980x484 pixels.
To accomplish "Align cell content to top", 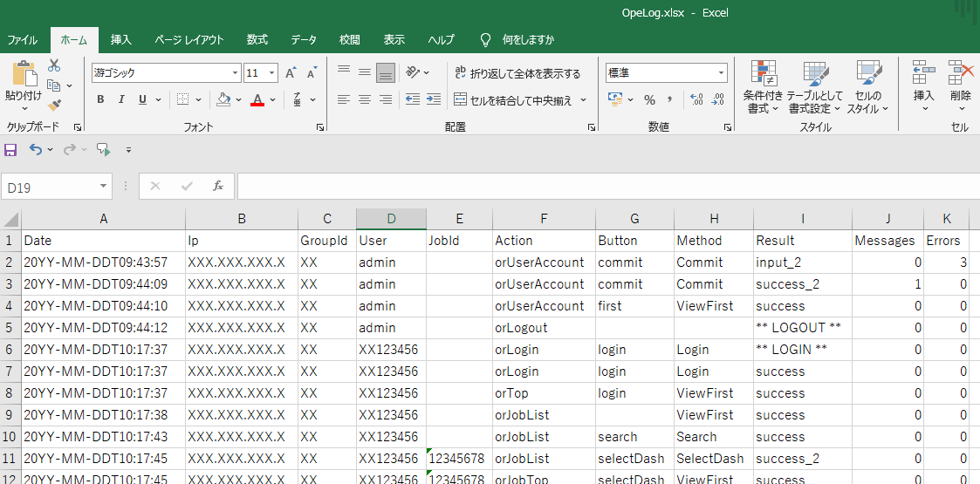I will point(344,72).
